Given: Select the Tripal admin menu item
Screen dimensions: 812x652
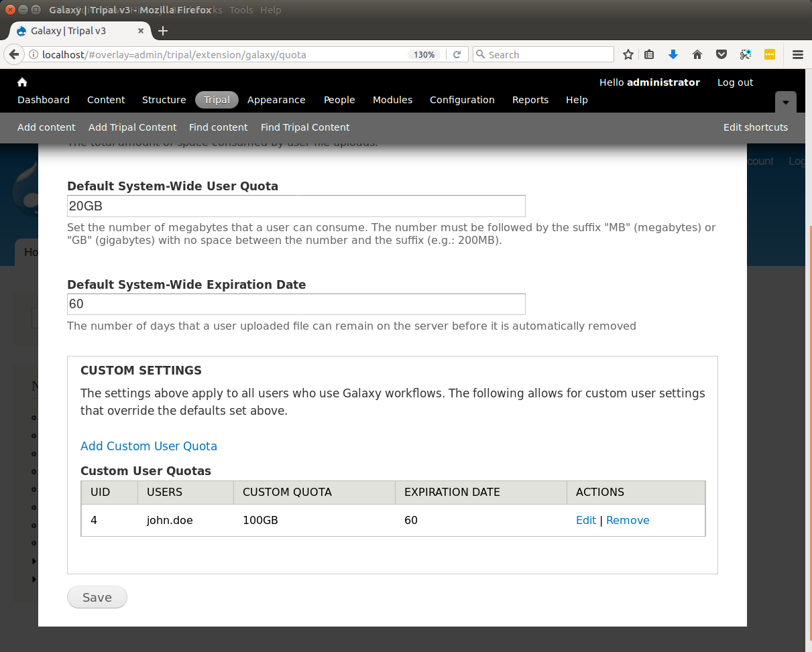Looking at the screenshot, I should coord(217,100).
